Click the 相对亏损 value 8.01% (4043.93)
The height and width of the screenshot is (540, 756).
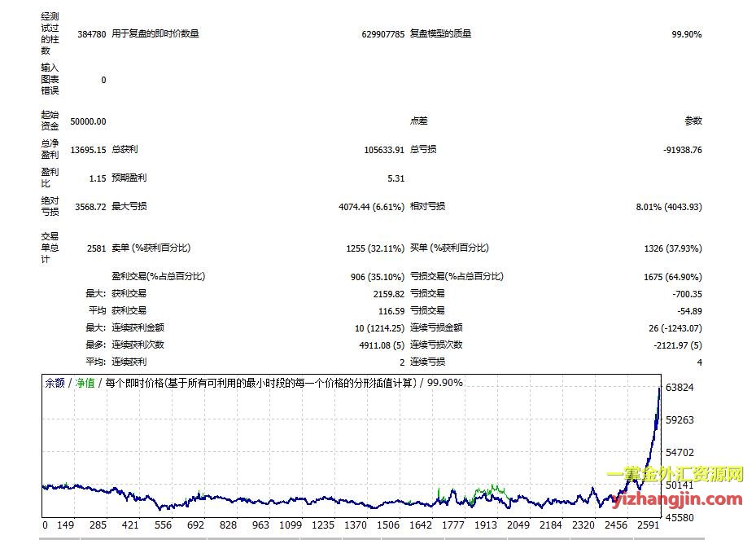pyautogui.click(x=668, y=207)
